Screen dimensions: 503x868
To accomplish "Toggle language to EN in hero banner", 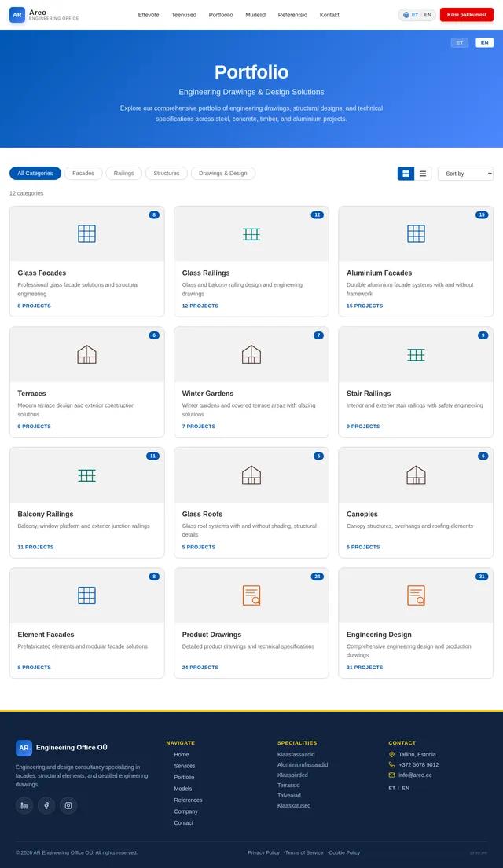I will pos(485,42).
